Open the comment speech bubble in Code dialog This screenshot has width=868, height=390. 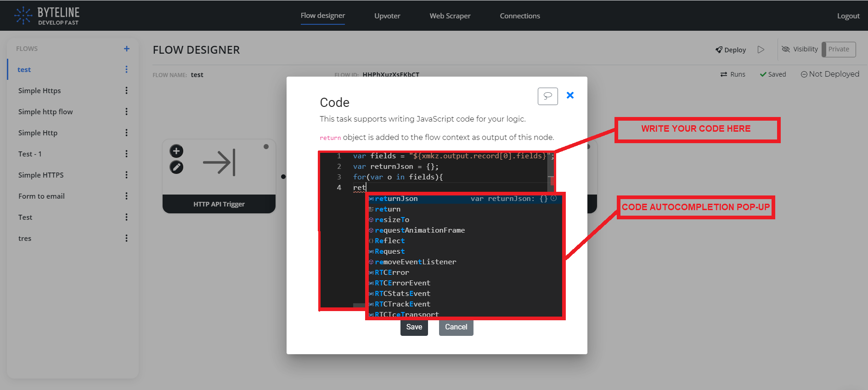click(548, 96)
